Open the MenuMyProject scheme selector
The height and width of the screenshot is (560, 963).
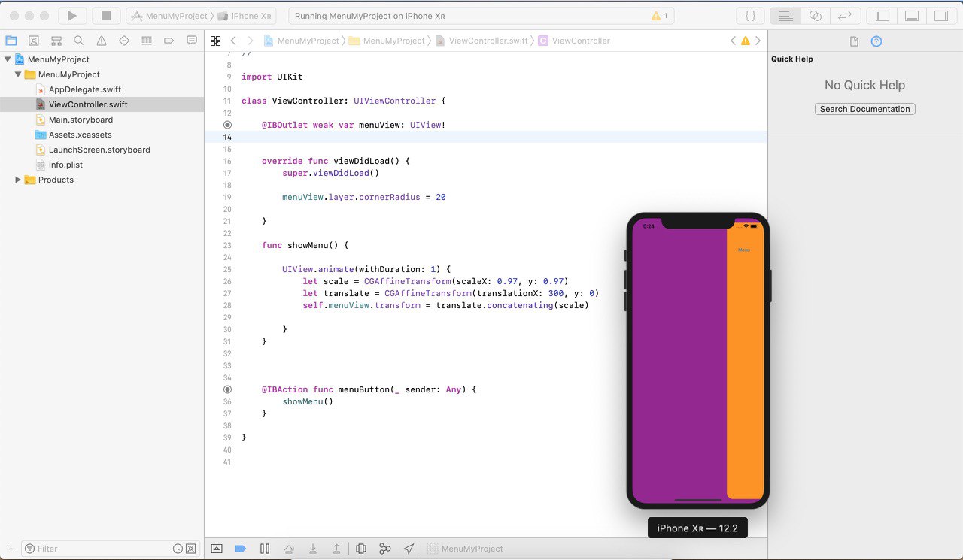click(x=170, y=16)
